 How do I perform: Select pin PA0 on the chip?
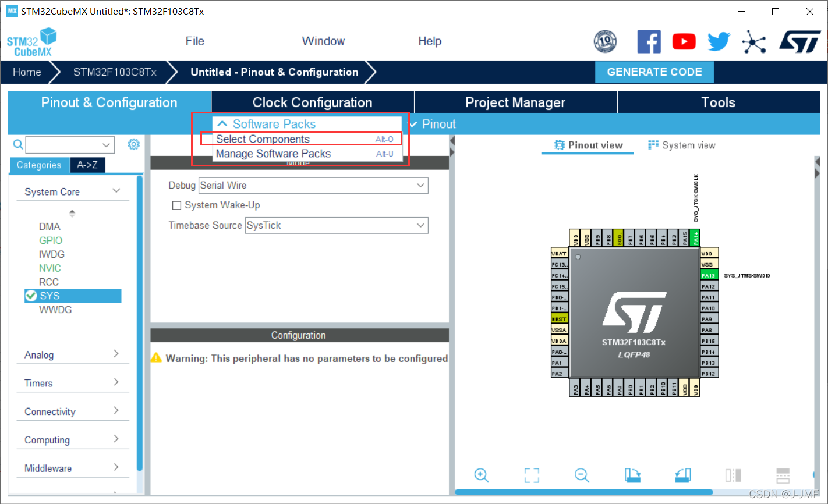click(x=560, y=352)
